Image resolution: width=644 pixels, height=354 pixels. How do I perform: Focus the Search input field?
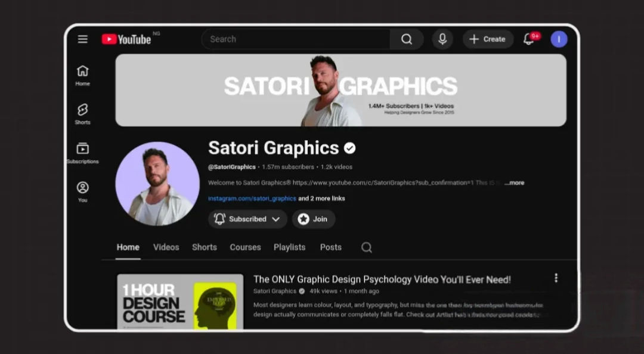(x=296, y=39)
